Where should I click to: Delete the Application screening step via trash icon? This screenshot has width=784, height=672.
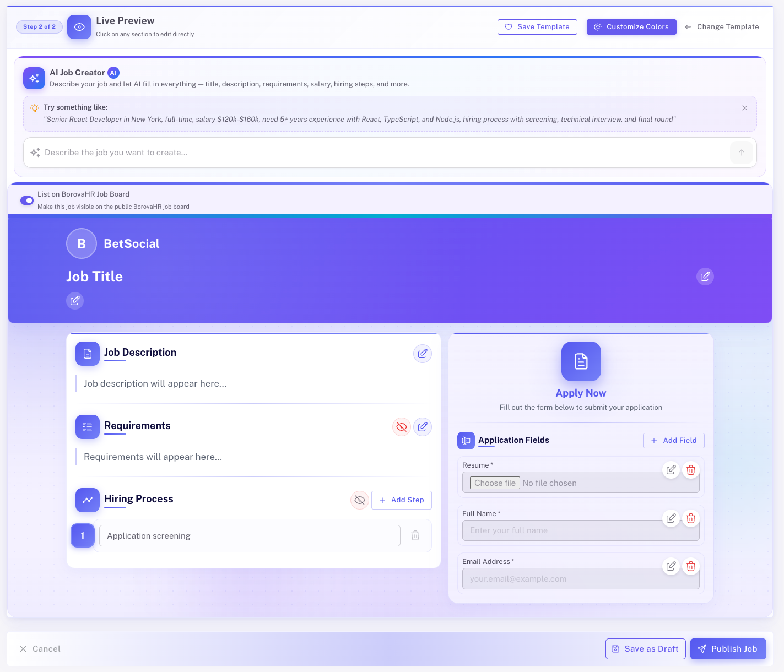click(415, 535)
